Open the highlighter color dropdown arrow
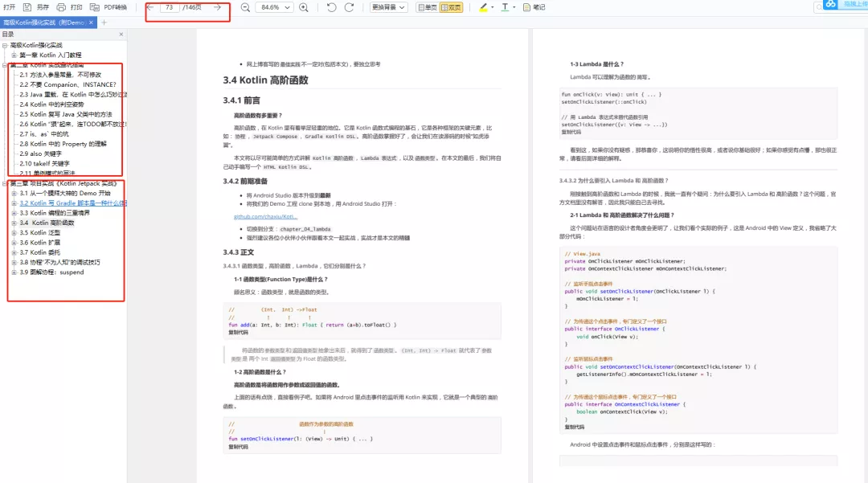 pyautogui.click(x=493, y=6)
